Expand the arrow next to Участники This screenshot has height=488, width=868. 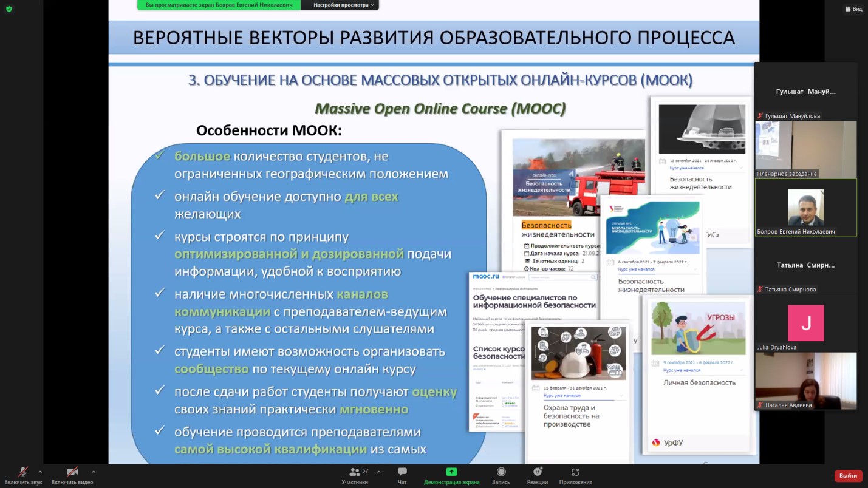(x=378, y=472)
